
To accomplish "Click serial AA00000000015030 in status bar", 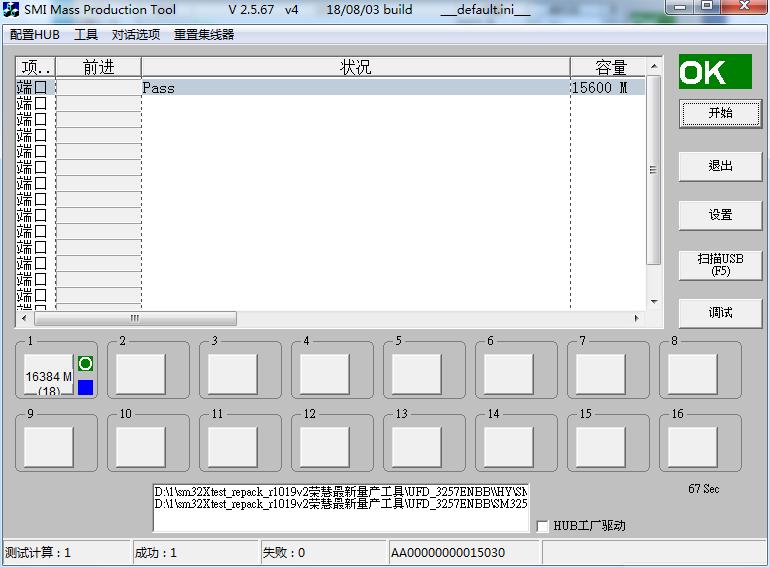I will 448,553.
